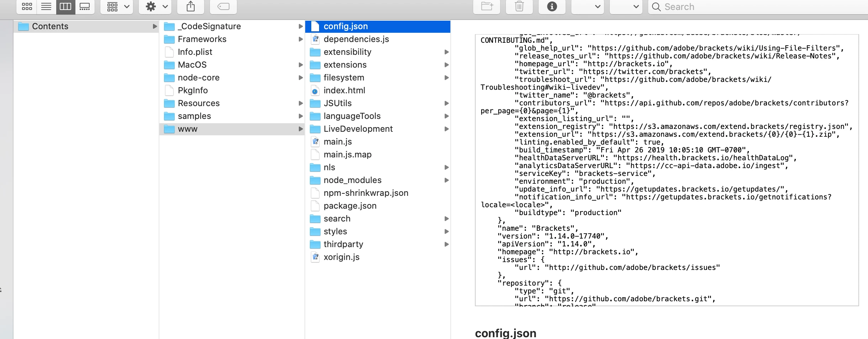Expand Contents folder with its arrow
This screenshot has width=868, height=339.
(155, 26)
